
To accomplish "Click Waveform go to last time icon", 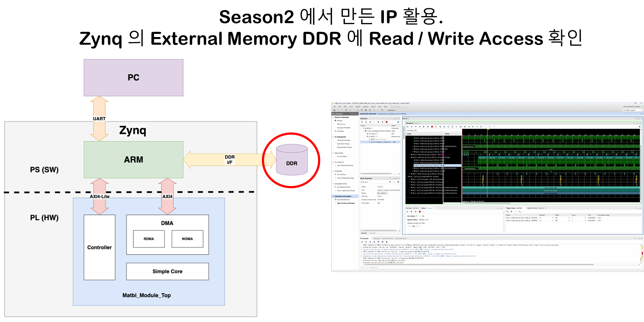I will [465, 127].
